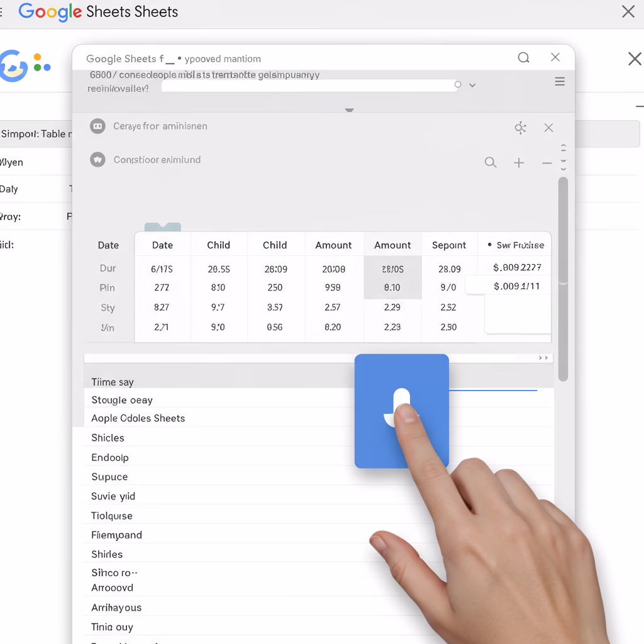The width and height of the screenshot is (644, 644).
Task: Dismiss the Ceraye fror aminisnen row
Action: pos(548,128)
